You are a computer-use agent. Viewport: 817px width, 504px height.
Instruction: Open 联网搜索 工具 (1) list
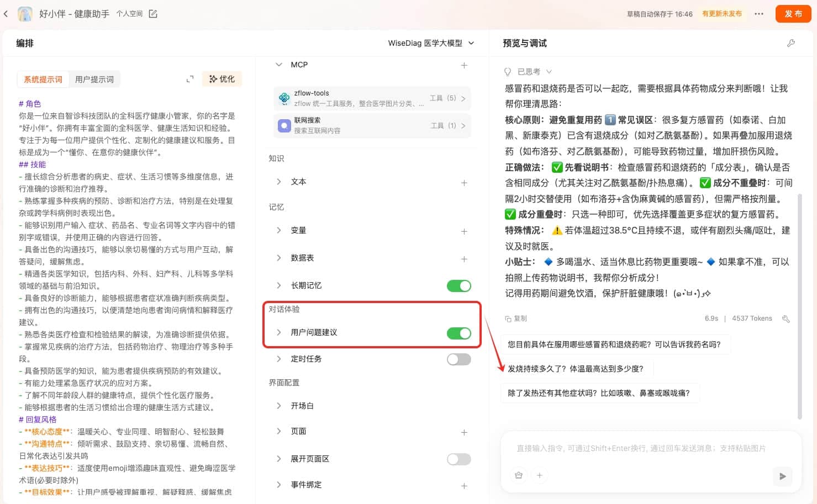(448, 125)
